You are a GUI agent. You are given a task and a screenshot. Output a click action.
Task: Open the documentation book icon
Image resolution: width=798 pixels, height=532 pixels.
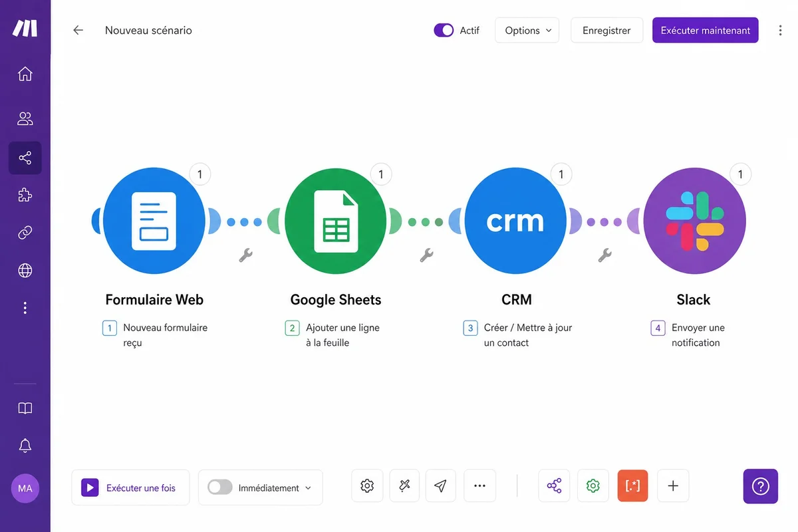tap(25, 408)
